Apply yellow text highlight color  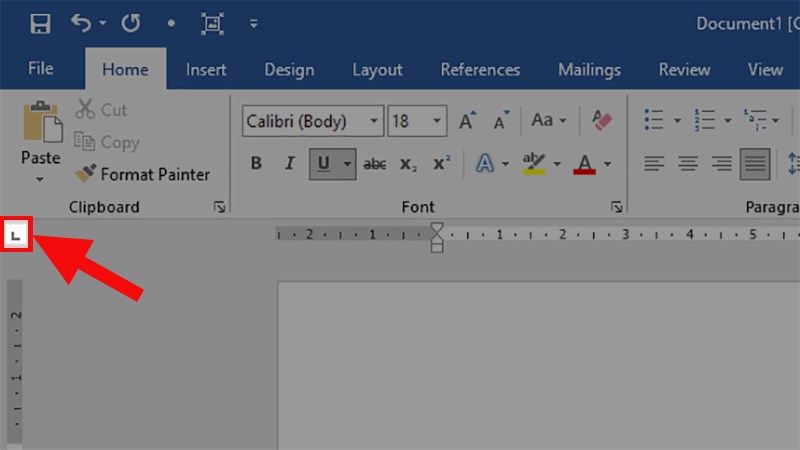click(x=534, y=163)
